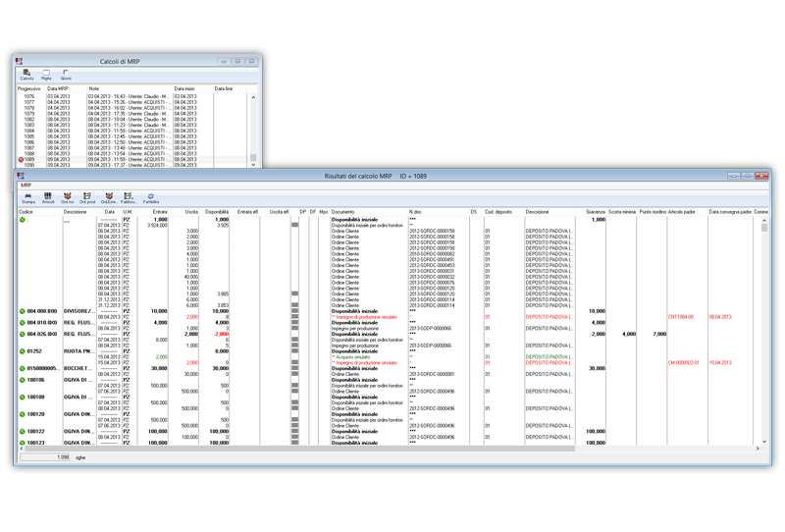The height and width of the screenshot is (532, 785).
Task: Click green status icon for 100120
Action: point(22,414)
